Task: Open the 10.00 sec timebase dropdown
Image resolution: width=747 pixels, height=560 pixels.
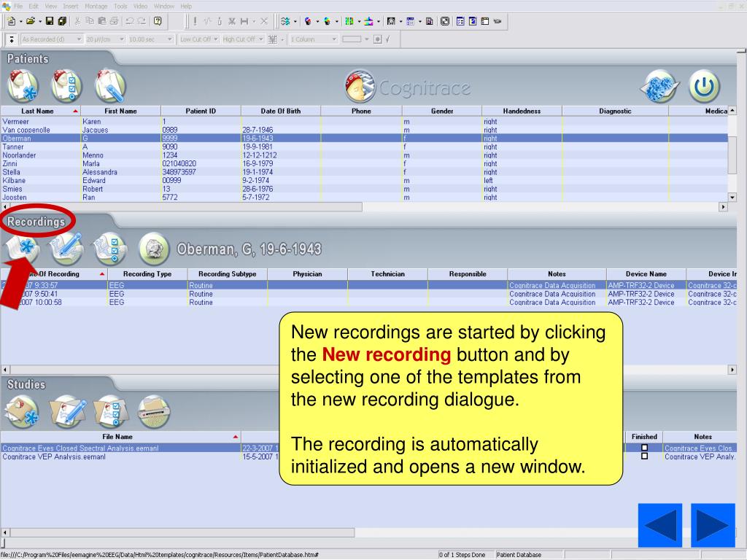Action: (x=150, y=39)
